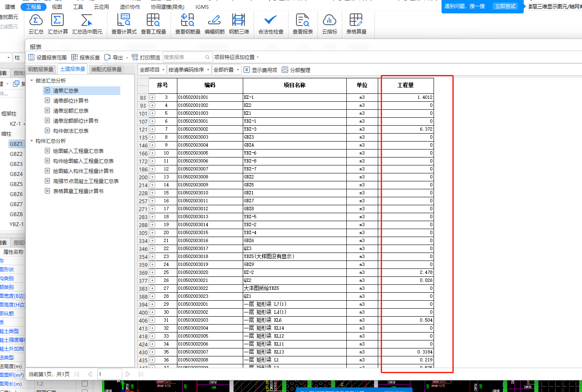This screenshot has width=582, height=392.
Task: Open 云应用 ribbon tab
Action: tap(101, 7)
